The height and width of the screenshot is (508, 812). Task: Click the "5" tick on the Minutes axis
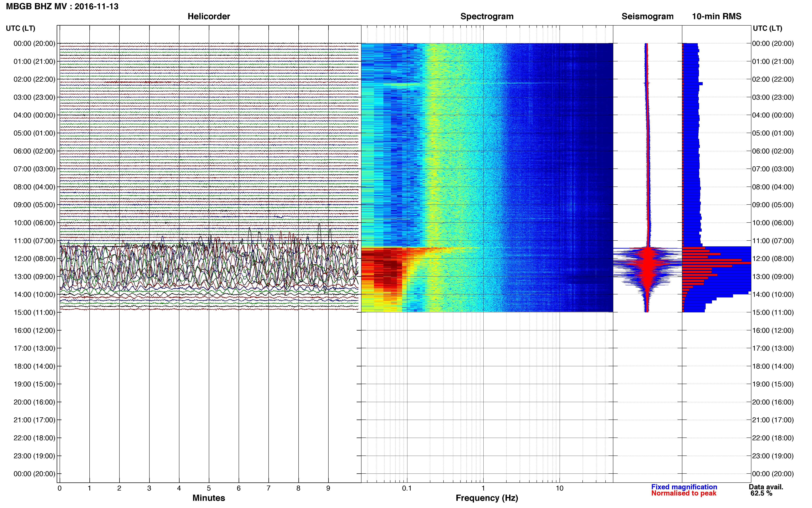(209, 488)
